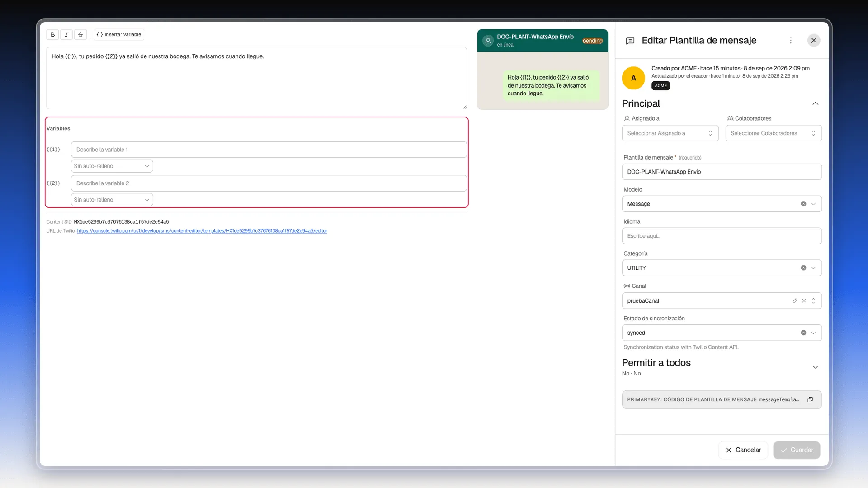Edit the Plantilla de mensaje name field
The height and width of the screenshot is (488, 868).
722,172
